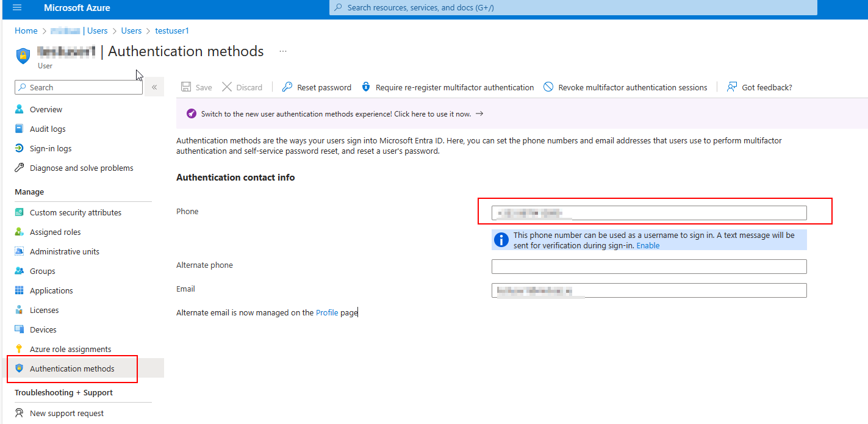Click Revoke multifactor authentication sessions
The width and height of the screenshot is (868, 424).
click(625, 87)
